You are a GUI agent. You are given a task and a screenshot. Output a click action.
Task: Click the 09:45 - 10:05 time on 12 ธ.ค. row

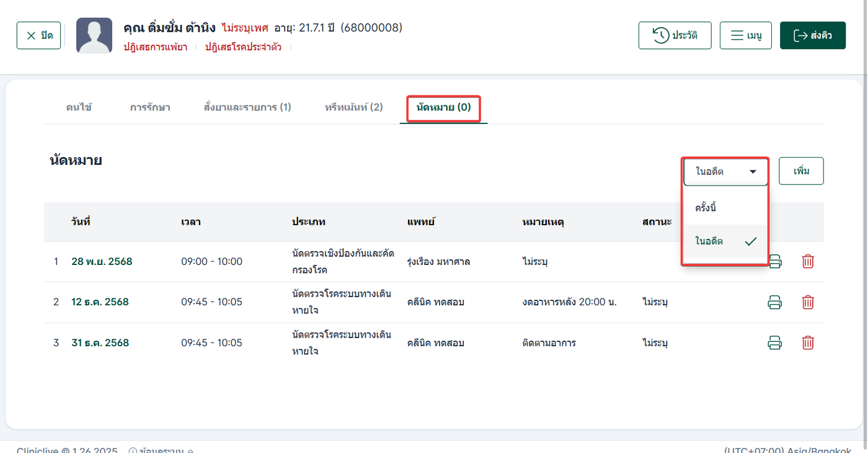(x=211, y=302)
